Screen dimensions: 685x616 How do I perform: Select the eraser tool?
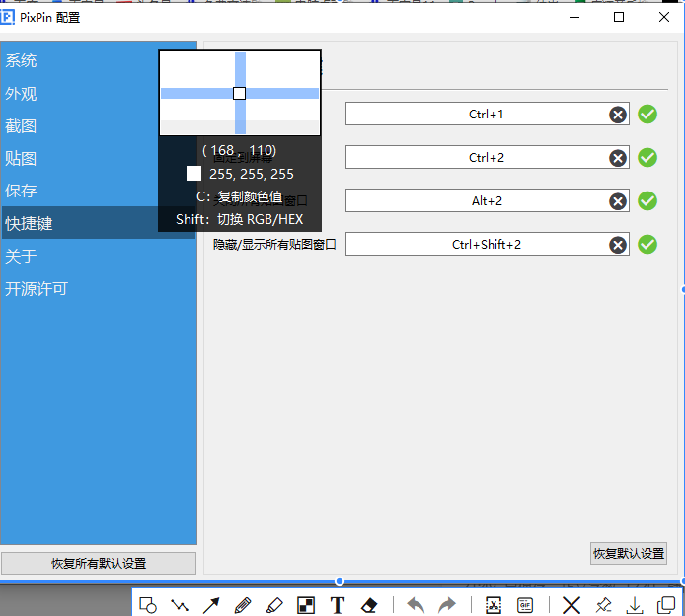[369, 605]
